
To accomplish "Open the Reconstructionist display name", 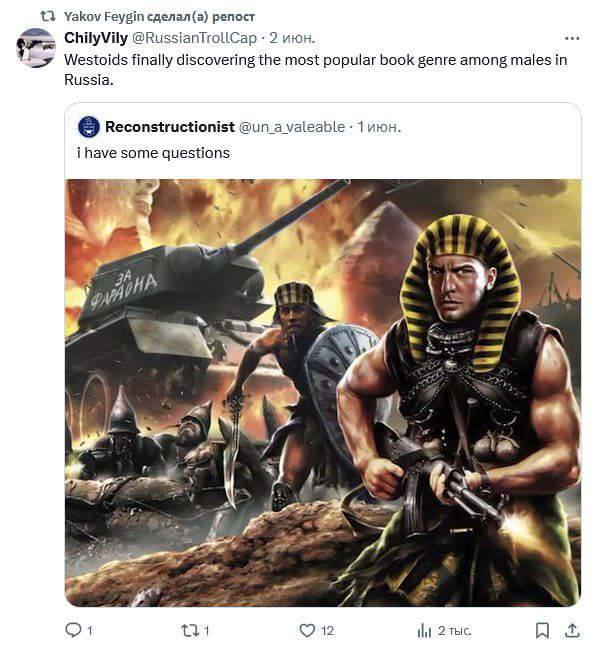I will point(170,127).
